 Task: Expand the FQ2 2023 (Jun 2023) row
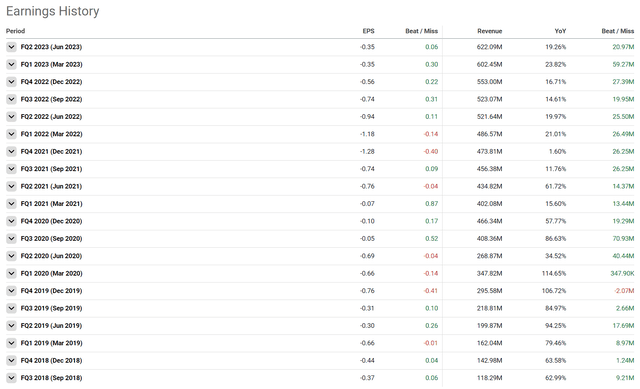pyautogui.click(x=11, y=47)
